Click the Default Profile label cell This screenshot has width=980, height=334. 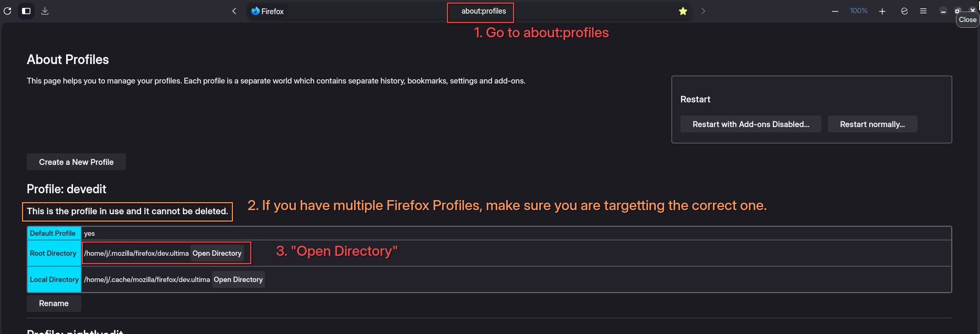pos(54,233)
